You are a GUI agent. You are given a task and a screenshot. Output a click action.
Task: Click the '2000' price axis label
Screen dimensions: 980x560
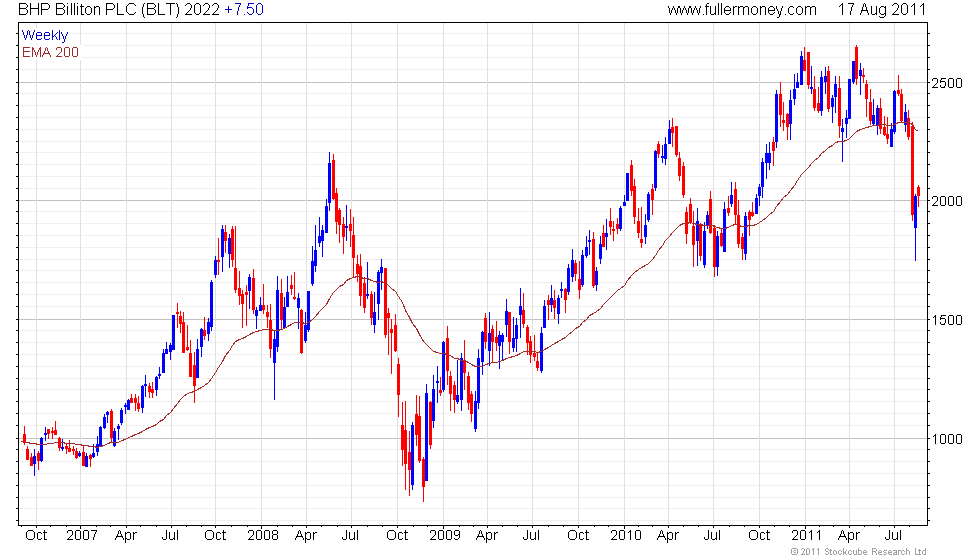coord(946,201)
